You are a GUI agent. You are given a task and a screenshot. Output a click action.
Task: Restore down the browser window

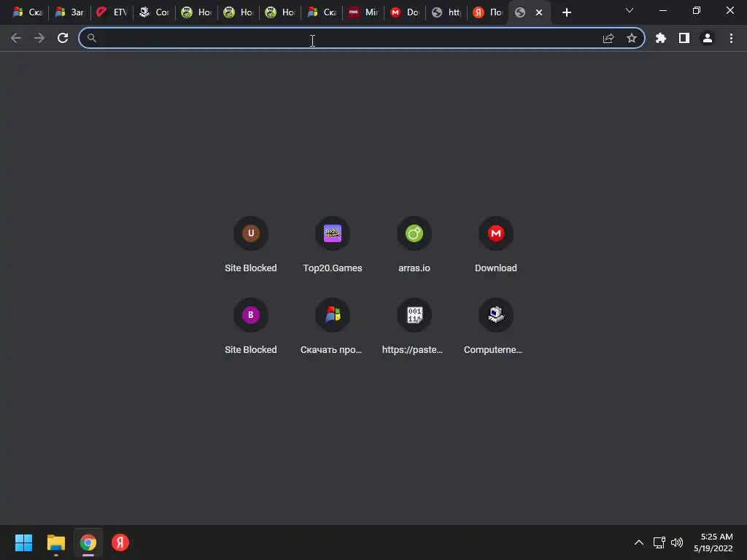point(697,10)
